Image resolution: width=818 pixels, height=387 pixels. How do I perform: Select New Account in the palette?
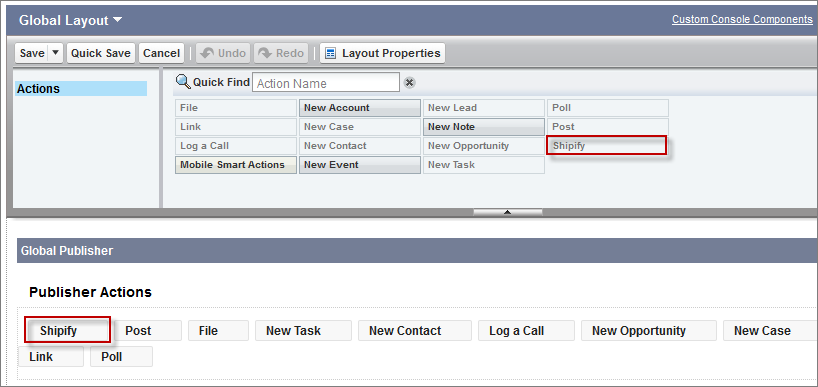coord(360,108)
